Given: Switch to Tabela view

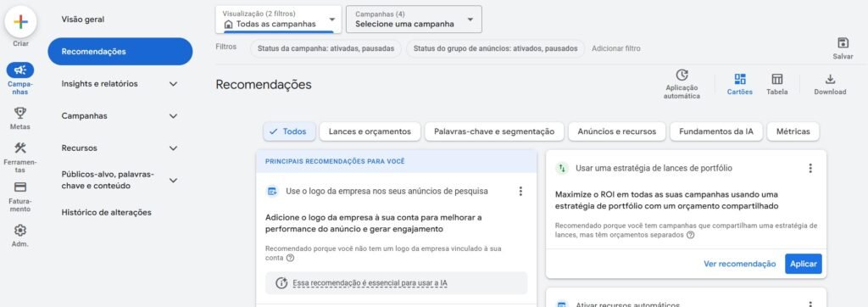Looking at the screenshot, I should pyautogui.click(x=776, y=79).
